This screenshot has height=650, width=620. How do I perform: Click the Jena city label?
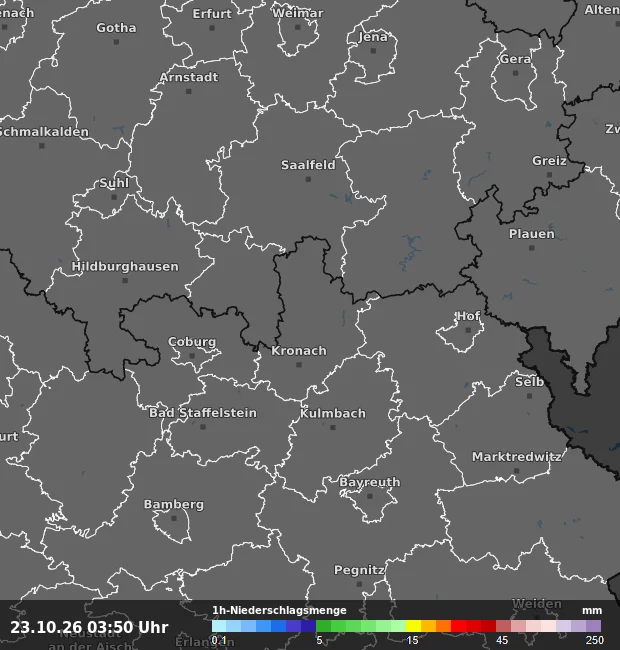[373, 37]
